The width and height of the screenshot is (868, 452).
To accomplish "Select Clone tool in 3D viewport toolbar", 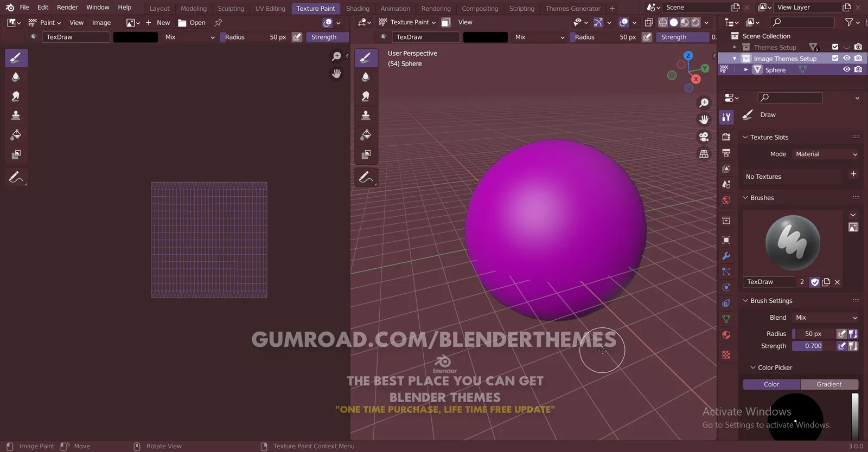I will click(366, 115).
